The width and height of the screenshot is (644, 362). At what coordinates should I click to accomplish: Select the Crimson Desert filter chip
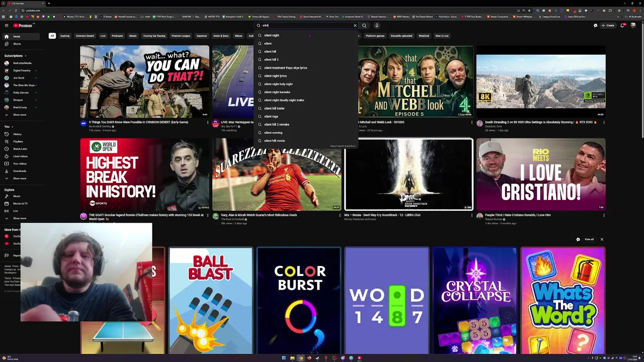coord(85,36)
